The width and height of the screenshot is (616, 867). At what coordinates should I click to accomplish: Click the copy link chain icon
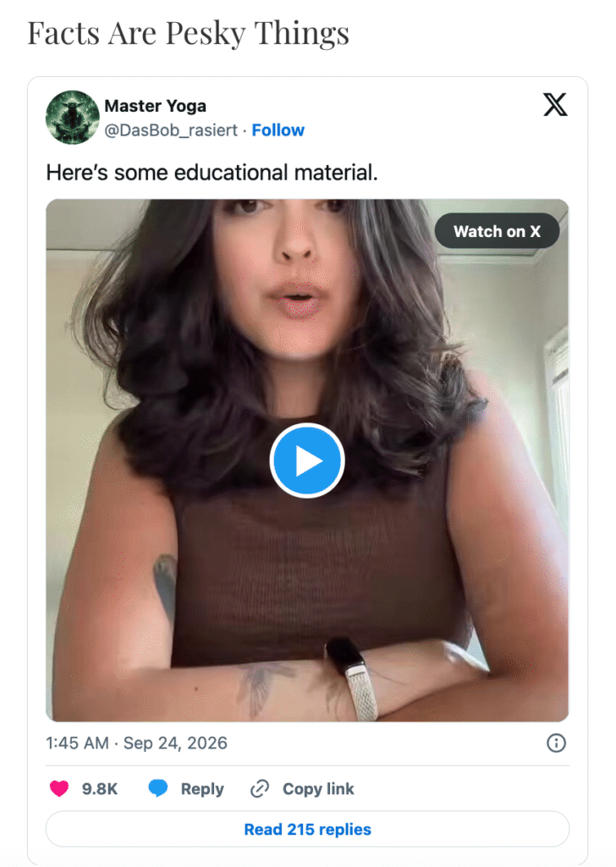click(x=260, y=788)
